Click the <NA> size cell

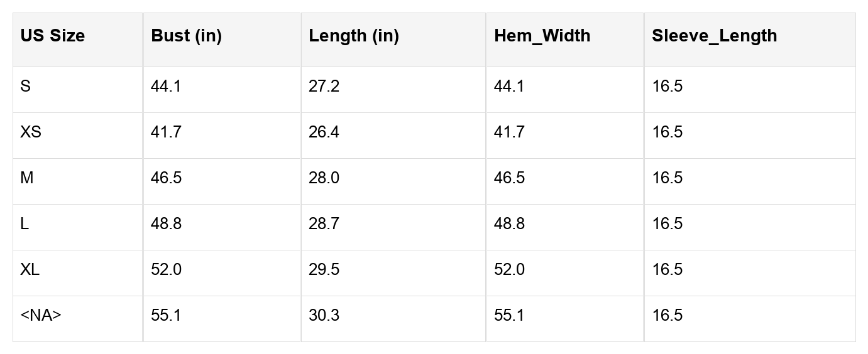point(41,316)
